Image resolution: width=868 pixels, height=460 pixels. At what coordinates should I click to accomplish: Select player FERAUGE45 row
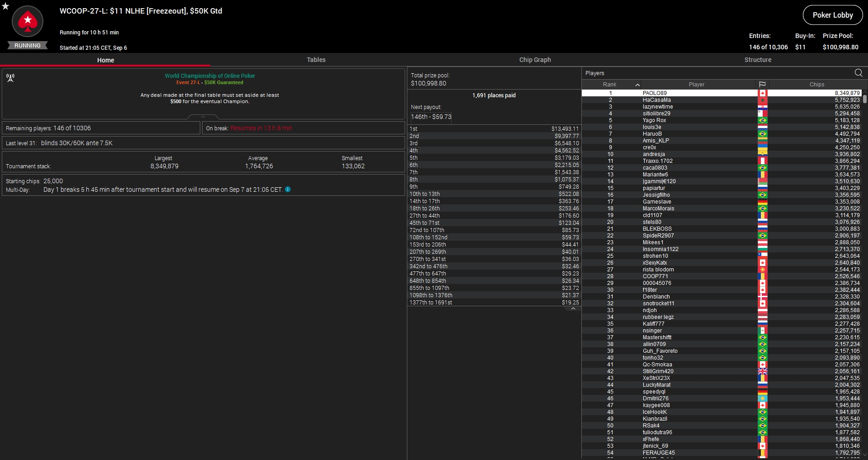pos(722,453)
